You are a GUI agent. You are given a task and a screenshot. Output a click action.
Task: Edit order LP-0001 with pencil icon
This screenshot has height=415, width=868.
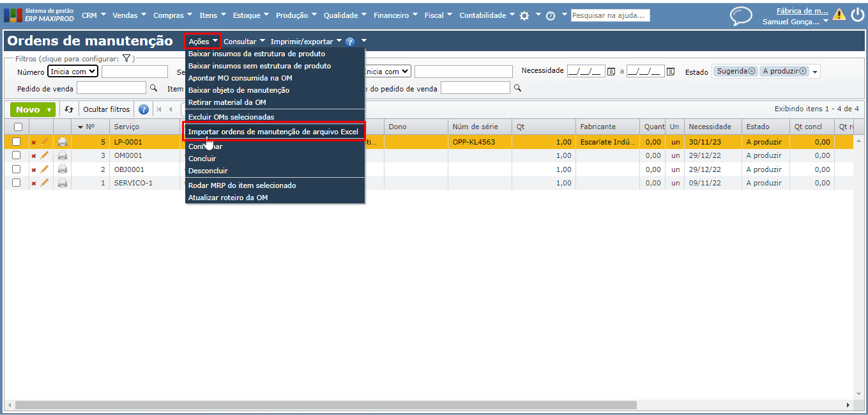pos(44,142)
